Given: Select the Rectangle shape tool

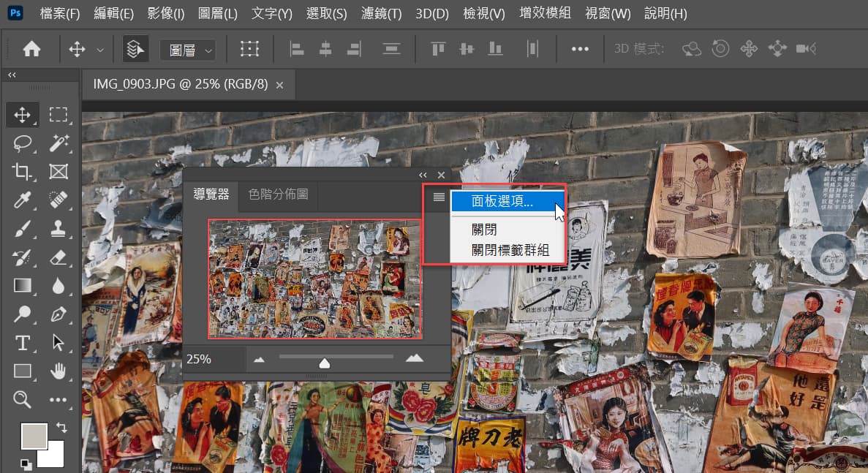Looking at the screenshot, I should [x=22, y=371].
